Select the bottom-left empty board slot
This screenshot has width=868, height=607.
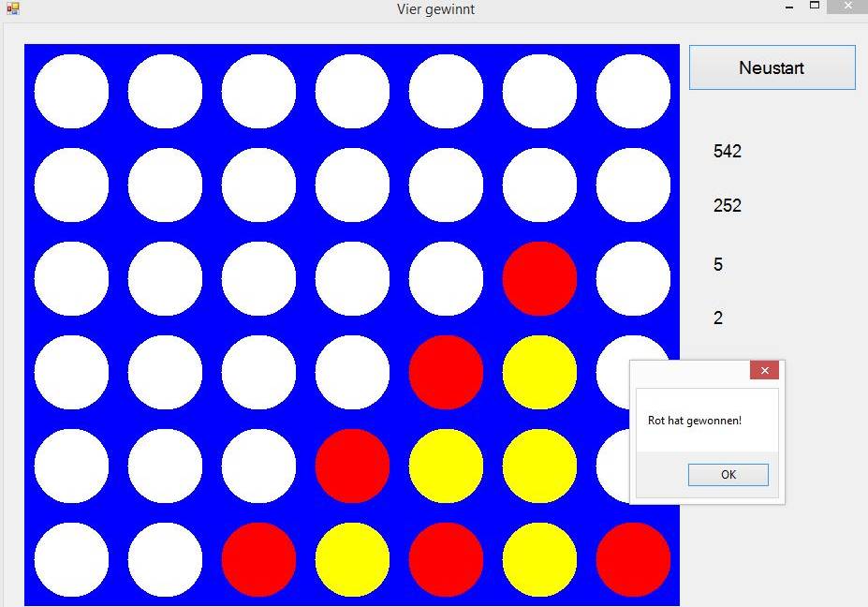click(x=71, y=559)
